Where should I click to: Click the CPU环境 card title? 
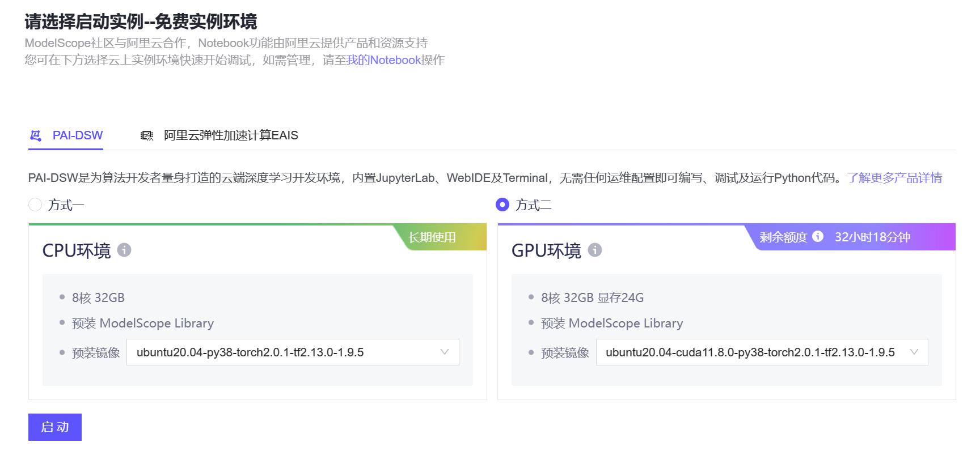coord(77,250)
